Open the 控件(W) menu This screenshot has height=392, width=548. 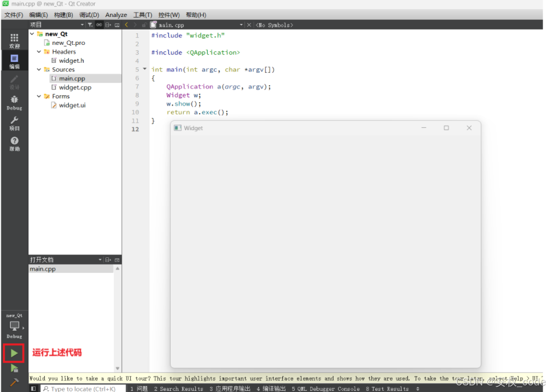[x=169, y=15]
